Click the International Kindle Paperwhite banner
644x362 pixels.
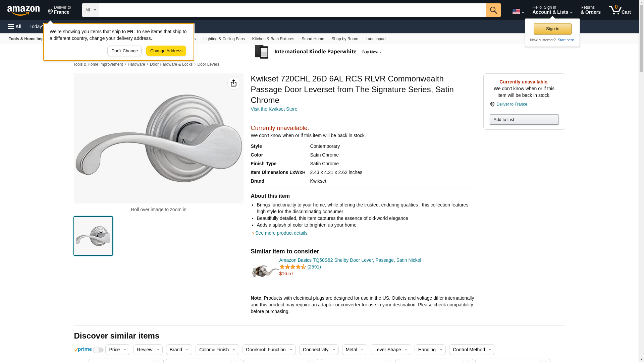(x=318, y=52)
